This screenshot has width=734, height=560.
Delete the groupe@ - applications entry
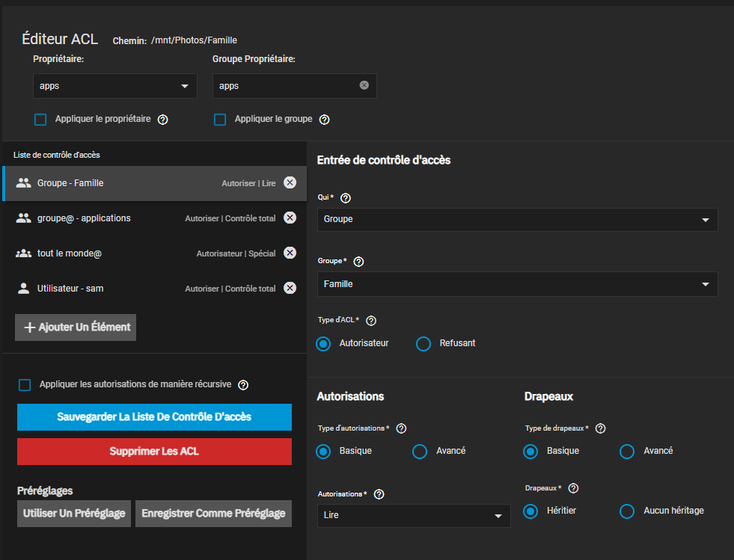pyautogui.click(x=290, y=218)
